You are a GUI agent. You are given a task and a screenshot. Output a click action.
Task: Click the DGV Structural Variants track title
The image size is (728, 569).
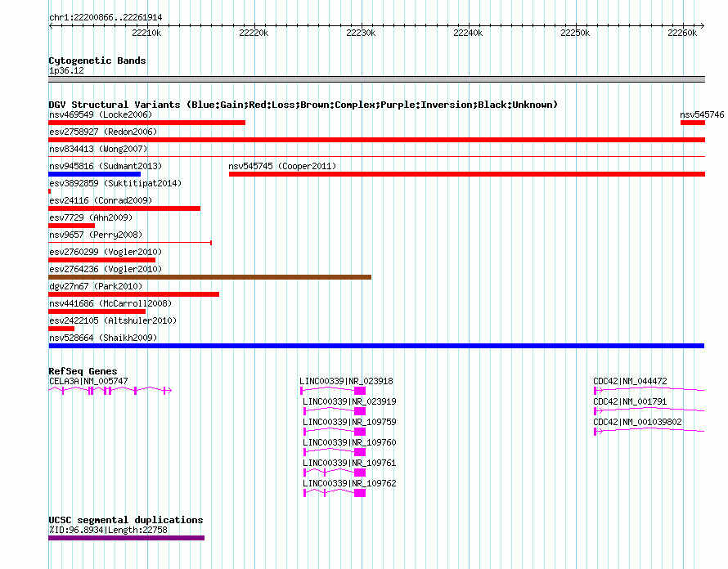point(303,105)
